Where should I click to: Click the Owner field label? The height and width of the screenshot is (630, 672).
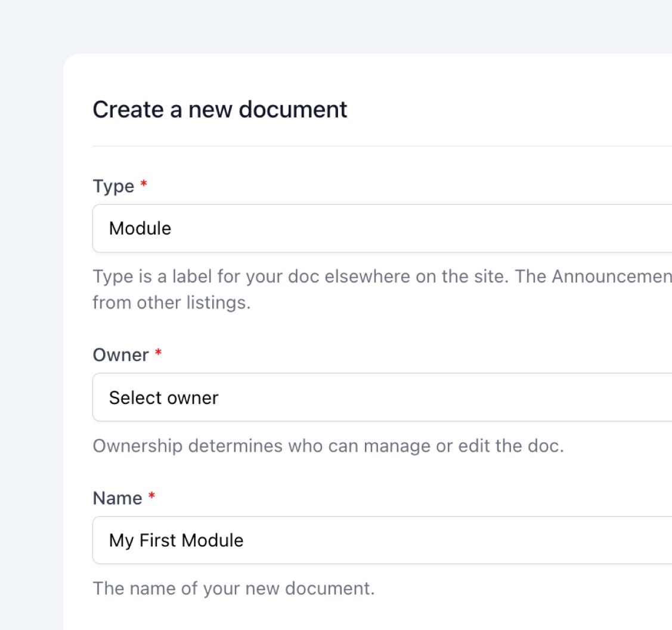[x=120, y=355]
